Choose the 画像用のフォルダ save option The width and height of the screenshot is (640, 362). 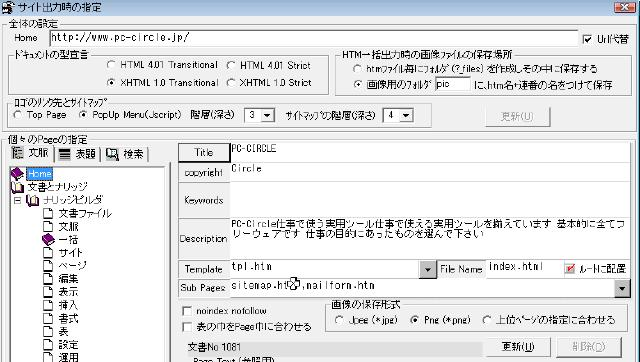tap(358, 84)
